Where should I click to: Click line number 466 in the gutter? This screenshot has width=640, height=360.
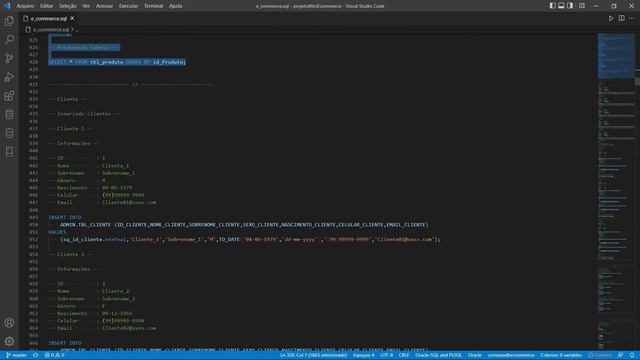(33, 343)
